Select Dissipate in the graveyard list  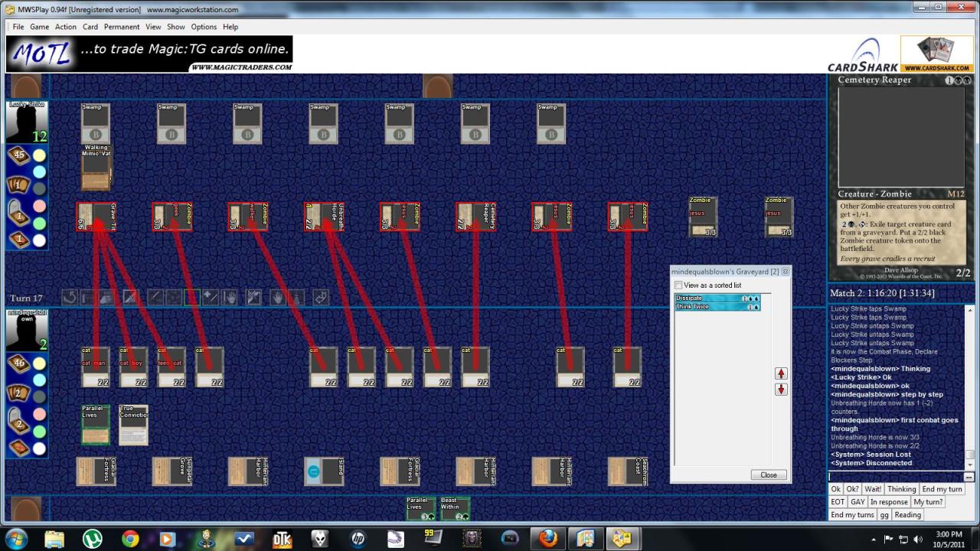[x=717, y=298]
